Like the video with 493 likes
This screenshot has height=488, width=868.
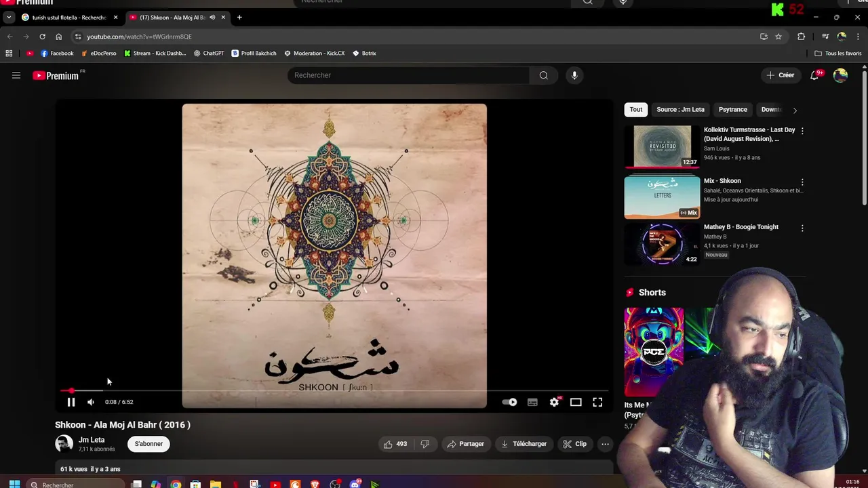click(395, 444)
